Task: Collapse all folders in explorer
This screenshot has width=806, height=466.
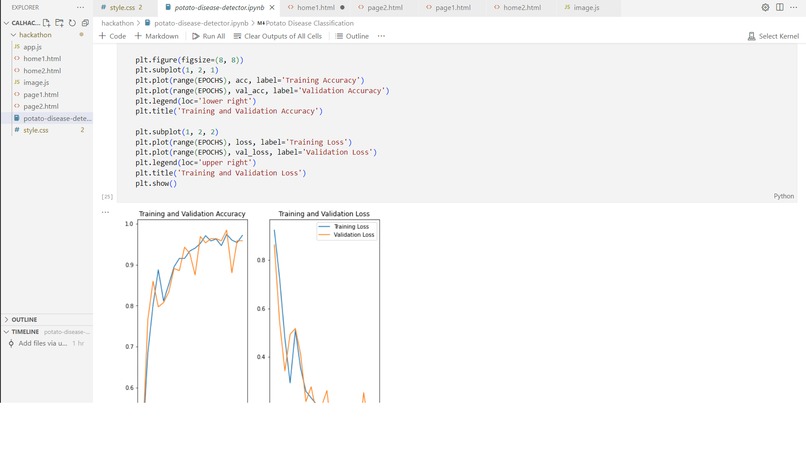Action: [x=85, y=23]
